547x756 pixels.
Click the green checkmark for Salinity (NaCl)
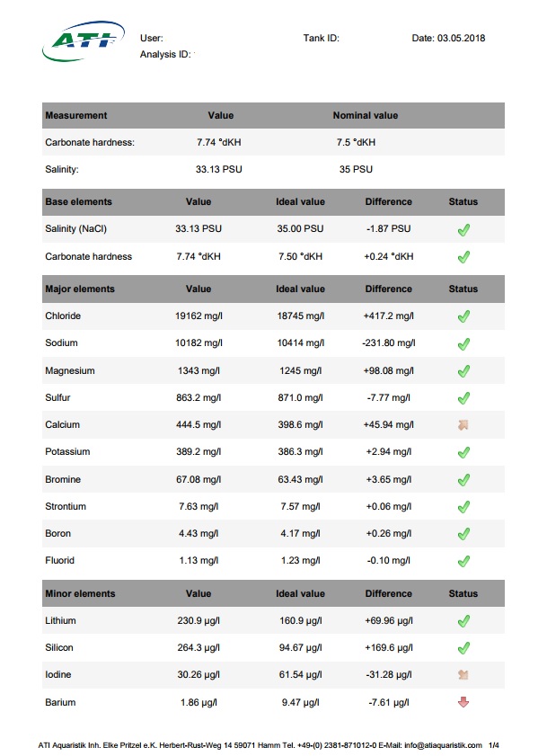(x=463, y=230)
